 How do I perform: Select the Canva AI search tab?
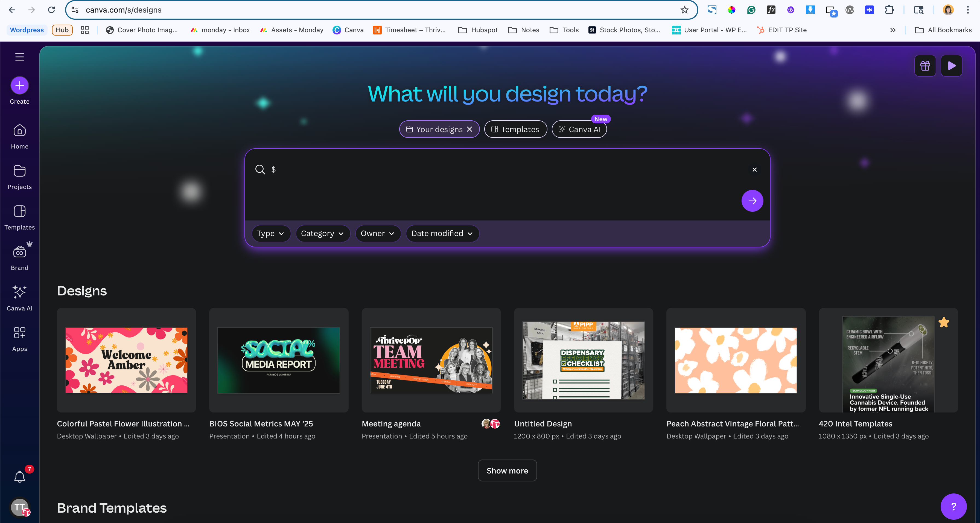579,129
